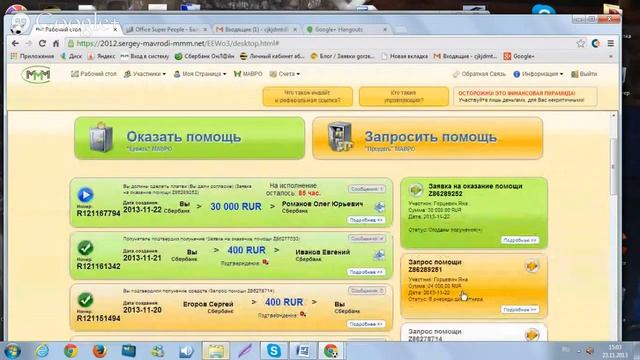Open the invite and referral link info button
Viewport: 640px width, 360px height.
[308, 96]
